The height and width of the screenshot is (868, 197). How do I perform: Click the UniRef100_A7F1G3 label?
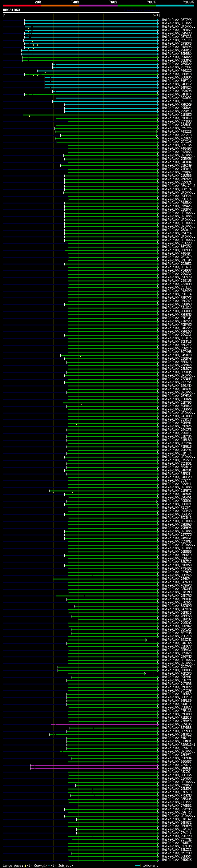pos(177,711)
